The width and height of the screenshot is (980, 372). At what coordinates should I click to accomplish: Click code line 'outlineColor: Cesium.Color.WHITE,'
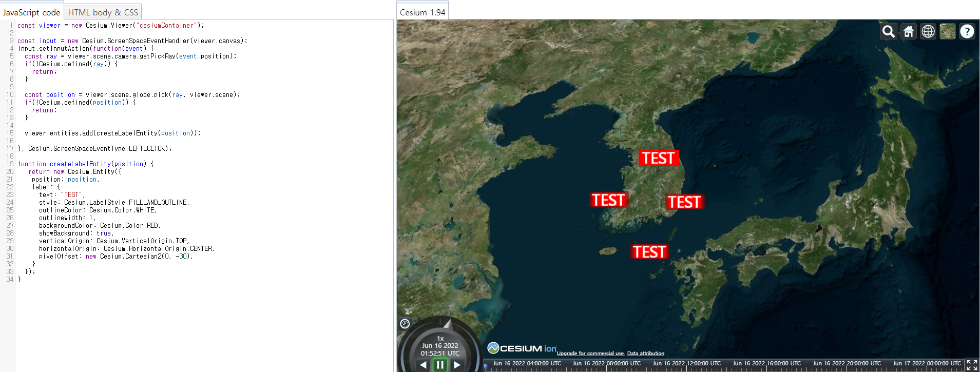pos(98,210)
